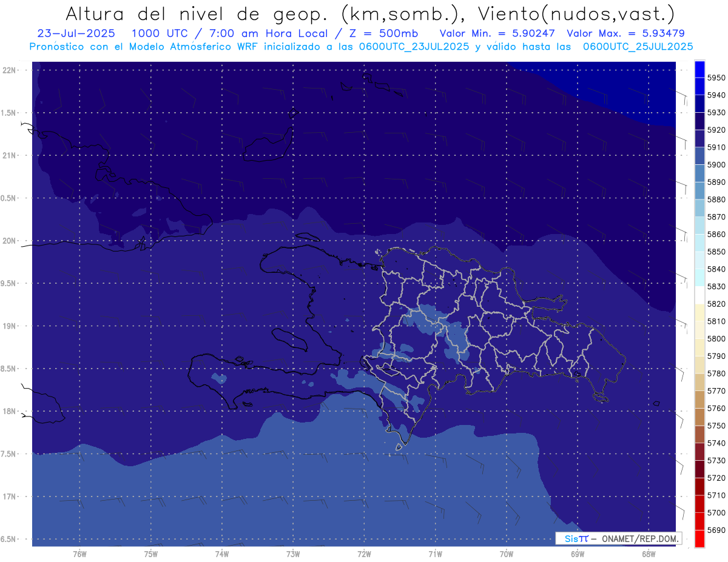Click the '5920' colorbar value
Screen dimensions: 728x562
click(x=716, y=130)
